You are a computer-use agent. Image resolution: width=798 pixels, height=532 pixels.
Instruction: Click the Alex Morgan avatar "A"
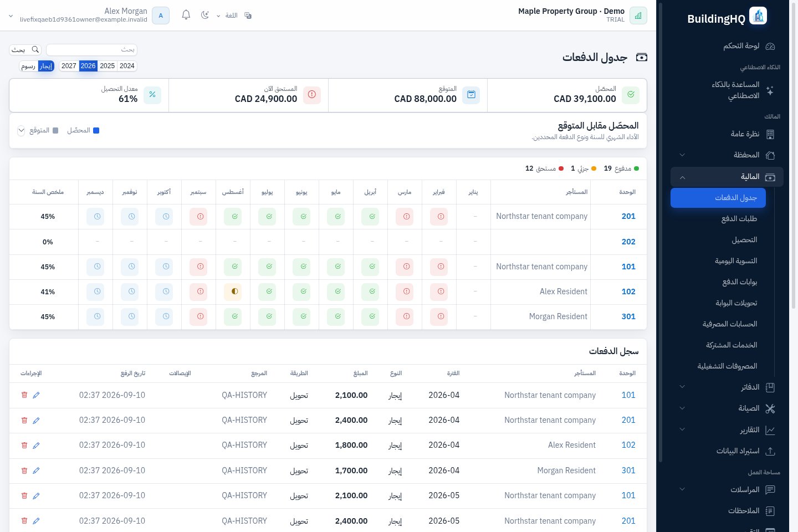point(161,16)
